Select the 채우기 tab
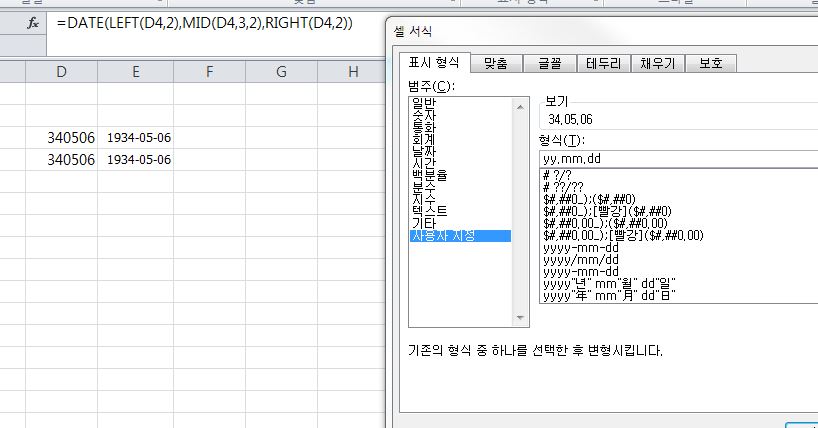Image resolution: width=818 pixels, height=428 pixels. pos(657,63)
